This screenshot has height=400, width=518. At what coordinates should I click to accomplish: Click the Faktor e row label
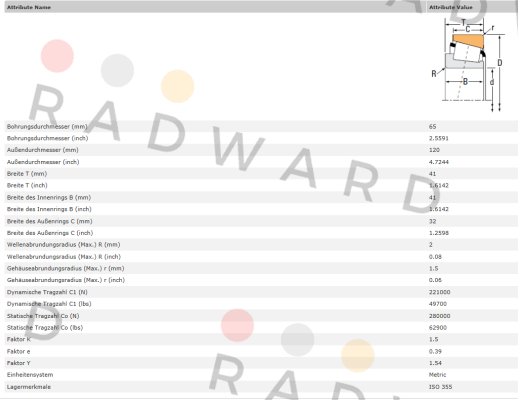(18, 351)
